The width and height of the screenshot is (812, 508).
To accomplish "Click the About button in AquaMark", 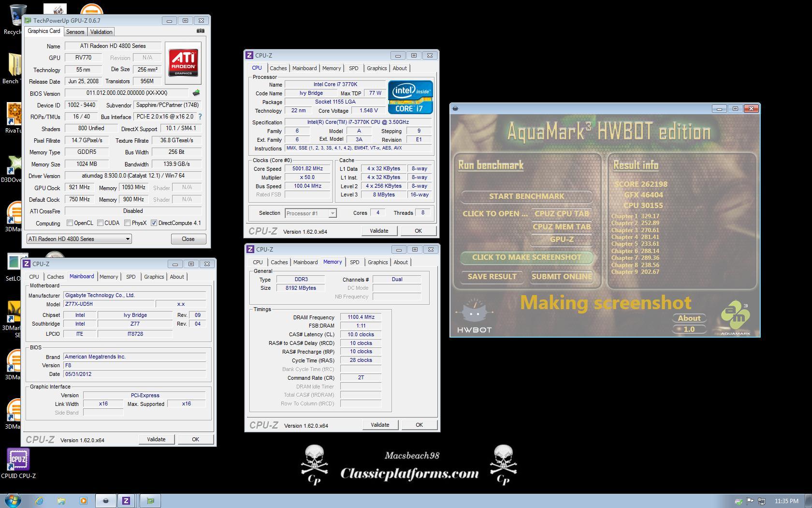I will pyautogui.click(x=689, y=318).
